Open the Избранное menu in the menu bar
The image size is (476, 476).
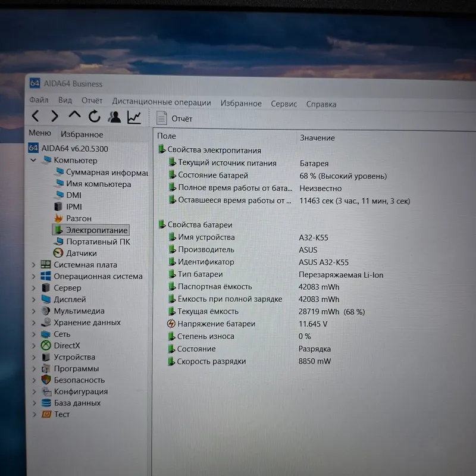pos(241,104)
